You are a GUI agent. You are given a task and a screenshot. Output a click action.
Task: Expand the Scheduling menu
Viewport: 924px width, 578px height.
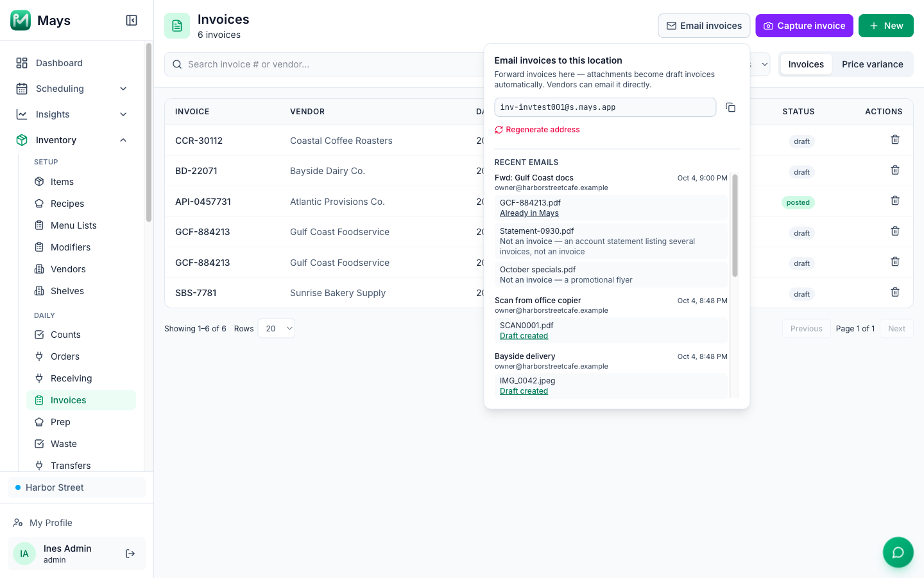click(72, 89)
